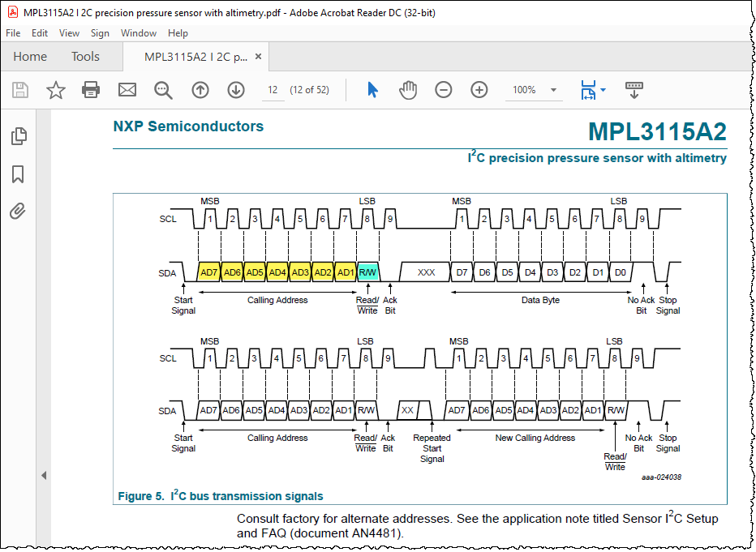Expand the zoom level 100% dropdown
The width and height of the screenshot is (756, 552).
(553, 90)
